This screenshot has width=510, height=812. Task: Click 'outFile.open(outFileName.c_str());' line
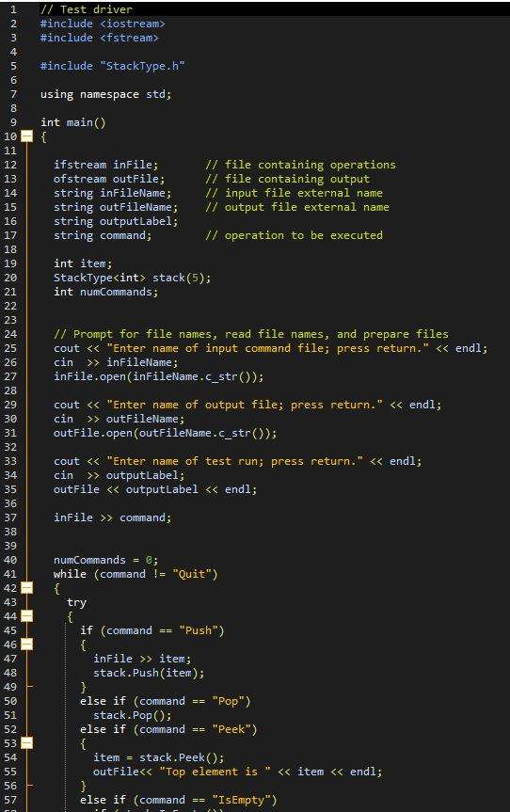pyautogui.click(x=166, y=433)
